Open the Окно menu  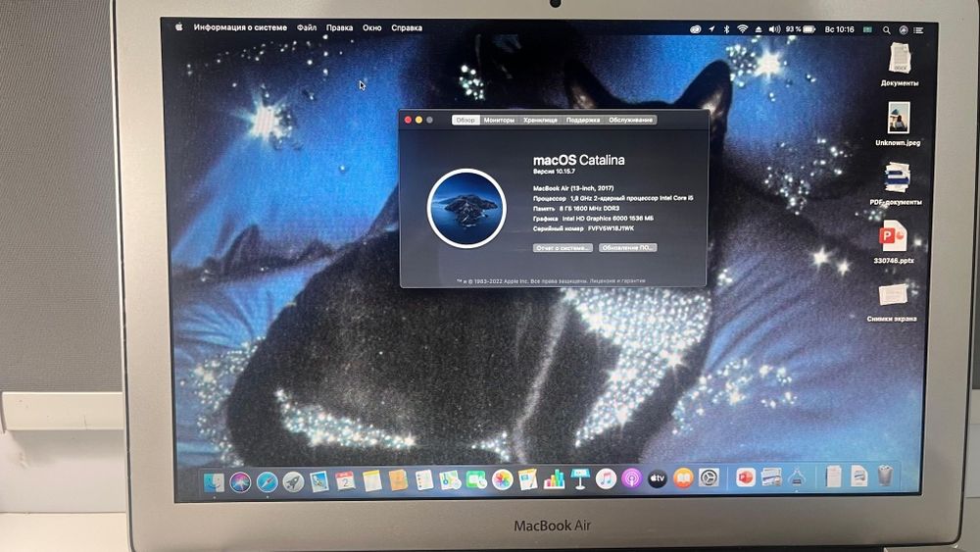tap(371, 27)
